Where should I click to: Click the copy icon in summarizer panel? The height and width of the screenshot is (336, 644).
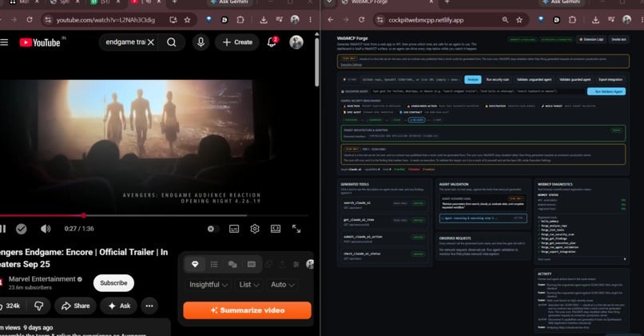[268, 264]
